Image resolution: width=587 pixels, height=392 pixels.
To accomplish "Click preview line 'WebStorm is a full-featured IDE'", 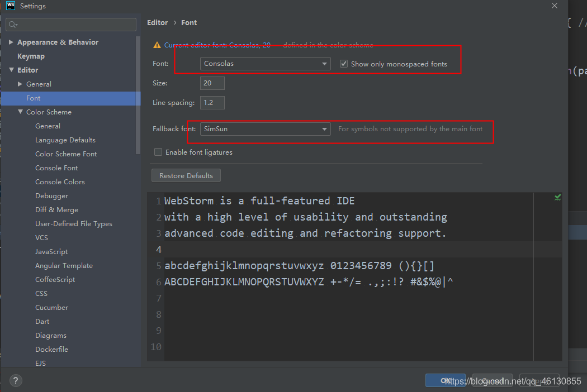I will pos(259,201).
